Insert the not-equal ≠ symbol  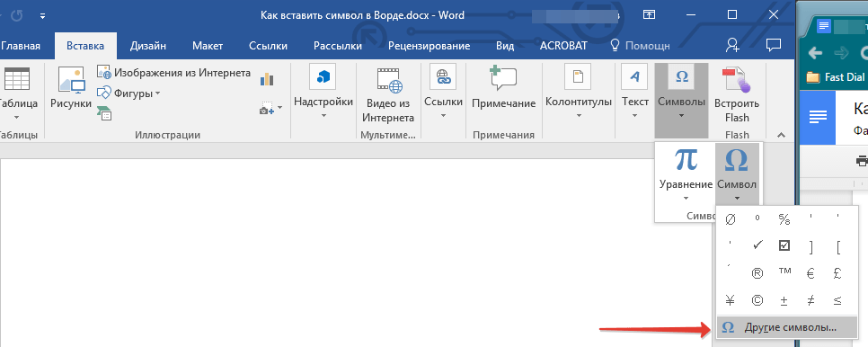tap(811, 300)
